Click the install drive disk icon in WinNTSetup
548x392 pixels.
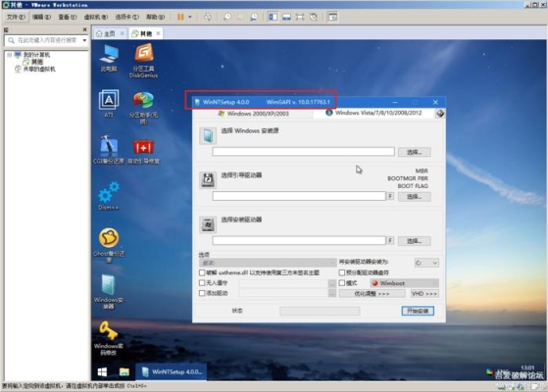coord(208,224)
